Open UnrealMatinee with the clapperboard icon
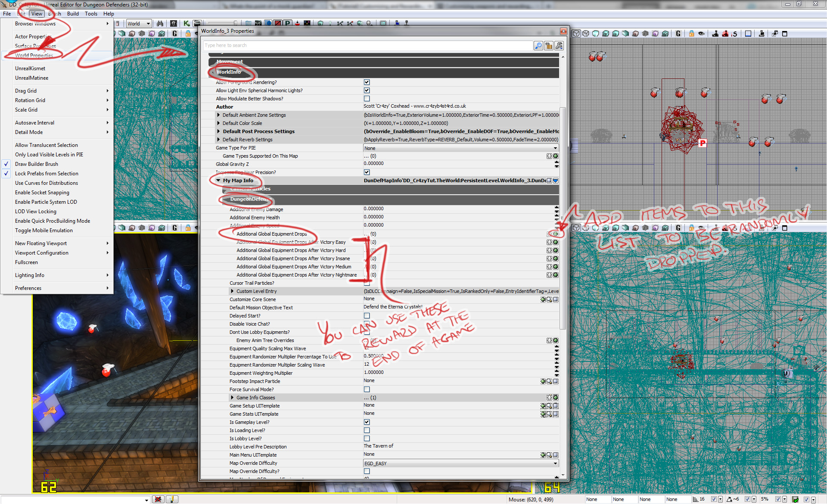 click(x=197, y=23)
